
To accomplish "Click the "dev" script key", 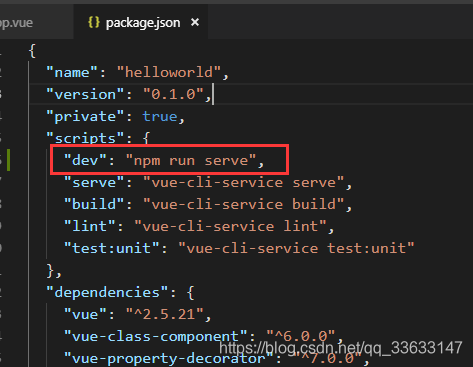I will point(85,160).
